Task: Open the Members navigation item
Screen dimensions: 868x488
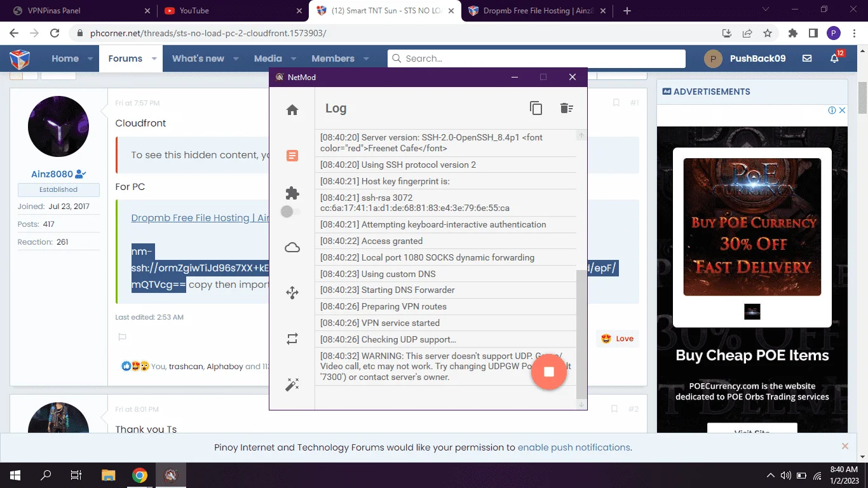Action: pos(333,58)
